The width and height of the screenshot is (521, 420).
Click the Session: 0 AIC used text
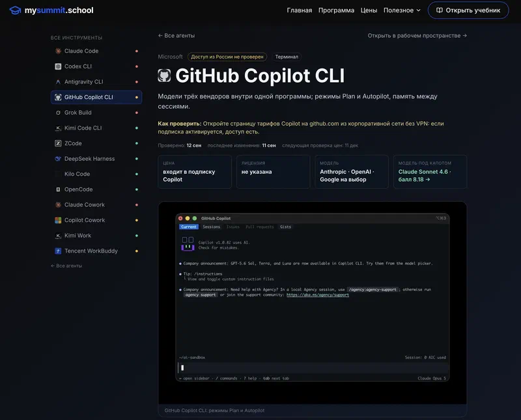coord(425,357)
